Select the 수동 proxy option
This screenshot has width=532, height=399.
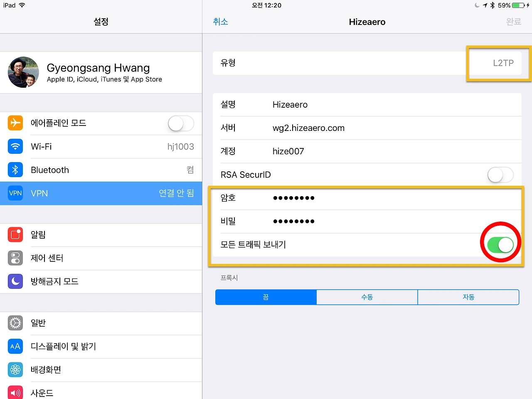367,297
